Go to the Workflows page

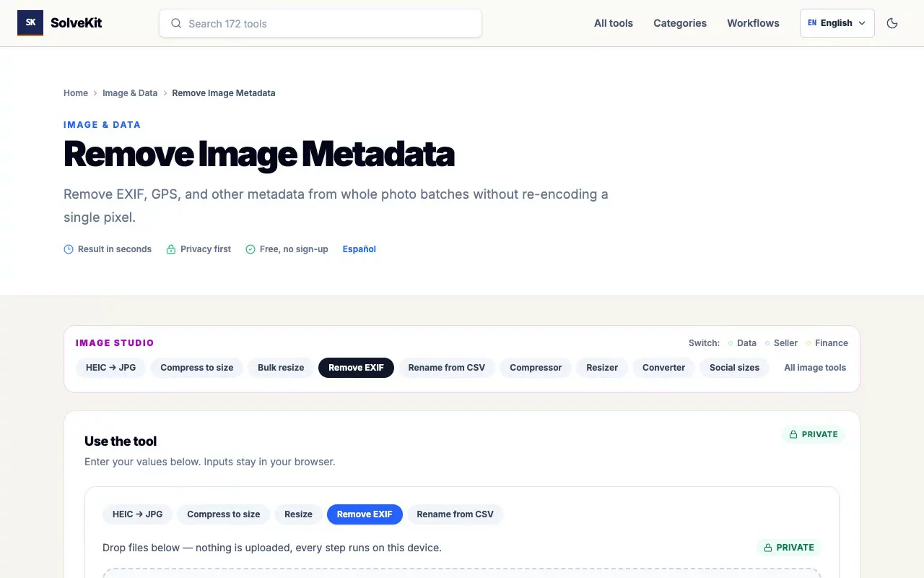click(753, 23)
